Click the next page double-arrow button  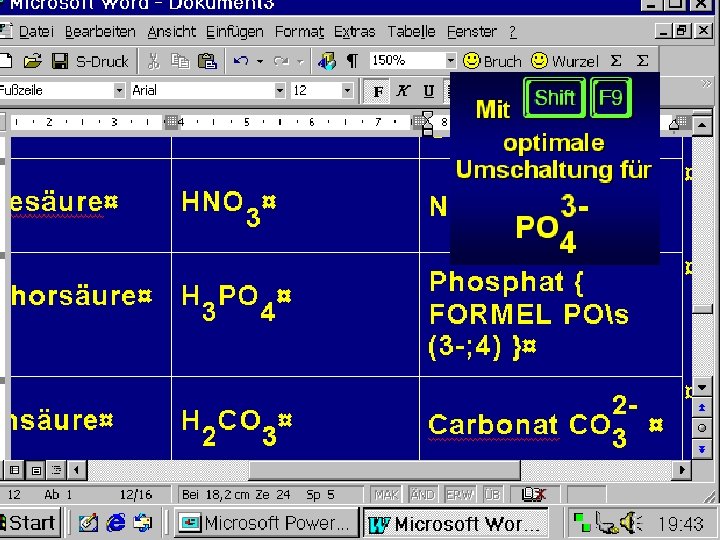[x=702, y=449]
